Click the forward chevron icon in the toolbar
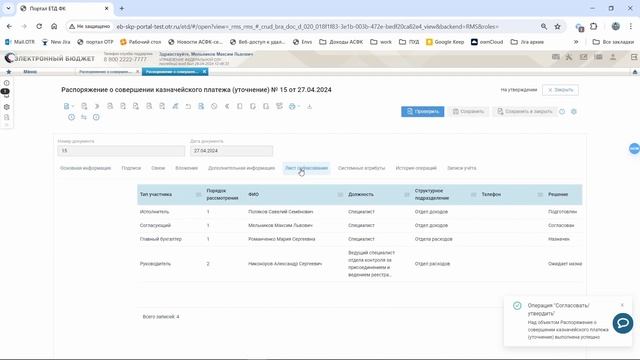The image size is (640, 360). (x=97, y=107)
